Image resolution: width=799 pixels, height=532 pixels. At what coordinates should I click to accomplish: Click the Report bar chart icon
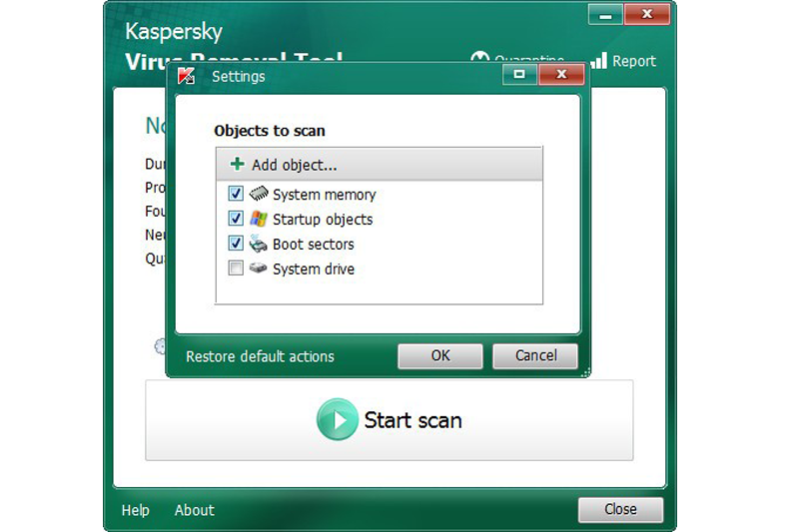[598, 61]
